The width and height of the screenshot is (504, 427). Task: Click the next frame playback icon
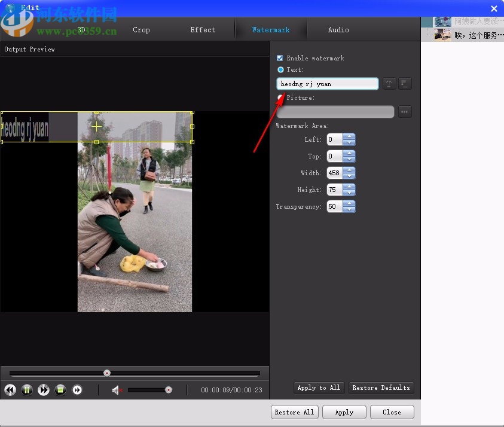coord(77,390)
